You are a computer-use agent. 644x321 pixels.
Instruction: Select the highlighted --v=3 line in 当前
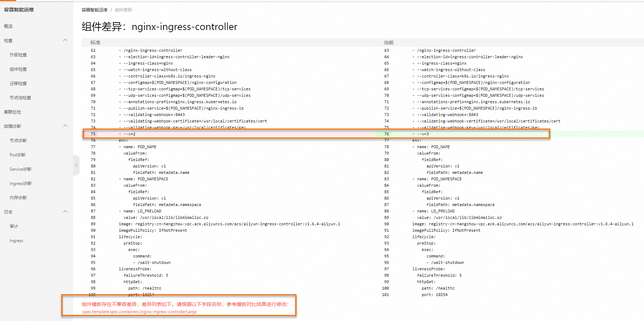(x=421, y=134)
